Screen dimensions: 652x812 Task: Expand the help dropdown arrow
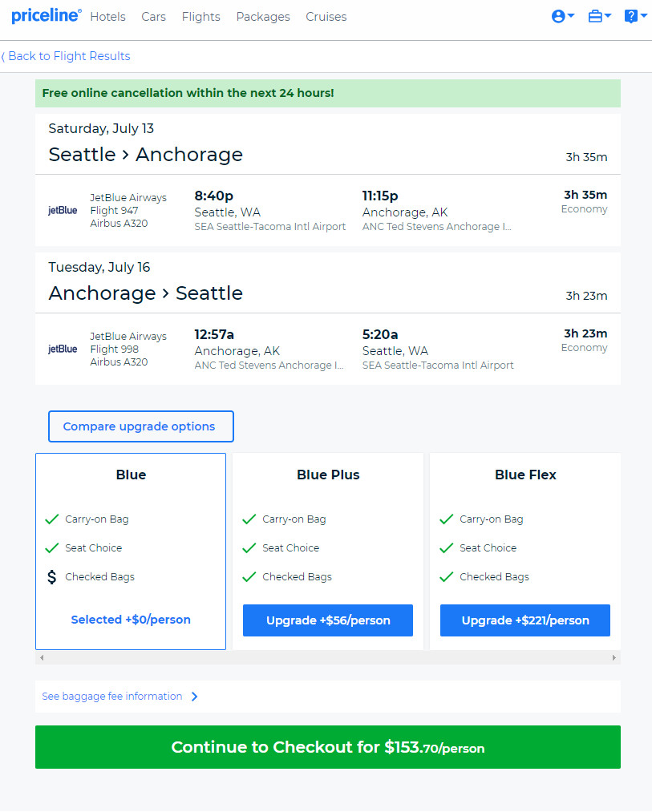tap(644, 16)
